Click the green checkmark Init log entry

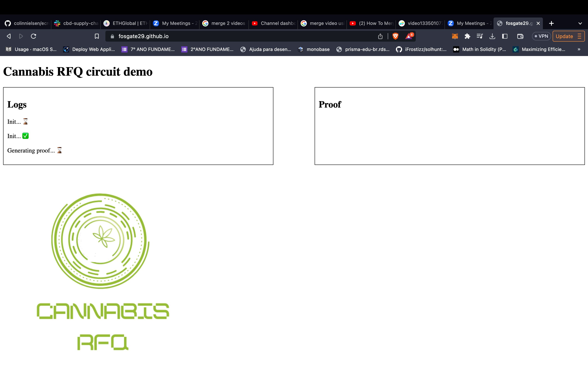coord(18,136)
